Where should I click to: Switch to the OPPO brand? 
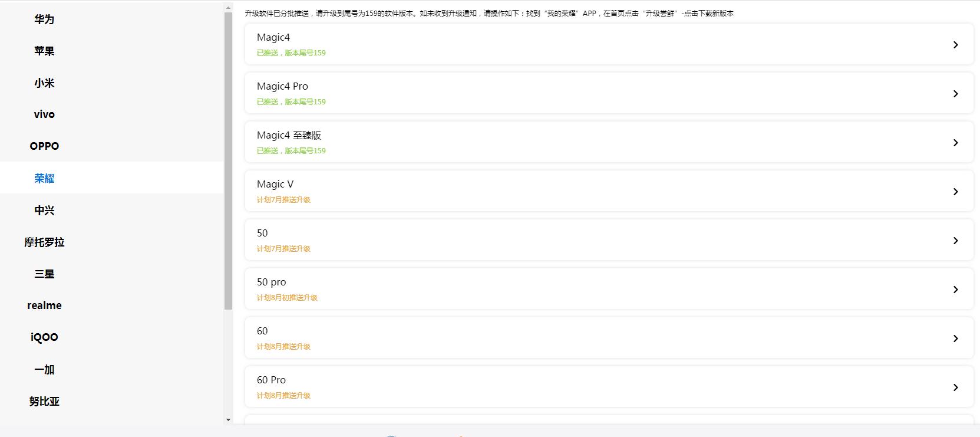click(x=44, y=146)
